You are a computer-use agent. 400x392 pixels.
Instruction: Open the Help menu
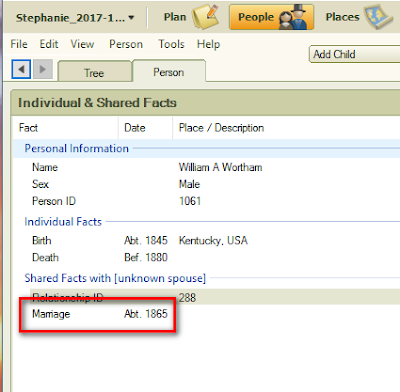pyautogui.click(x=208, y=44)
